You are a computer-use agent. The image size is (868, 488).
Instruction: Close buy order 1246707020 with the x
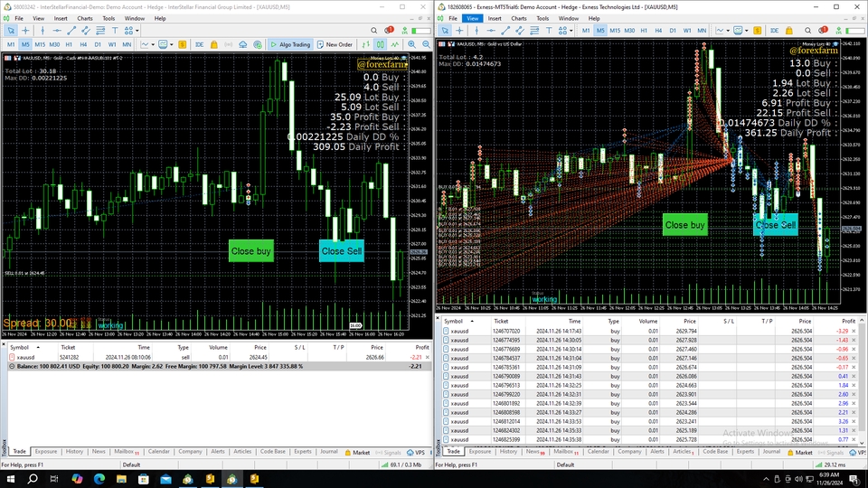coord(854,332)
